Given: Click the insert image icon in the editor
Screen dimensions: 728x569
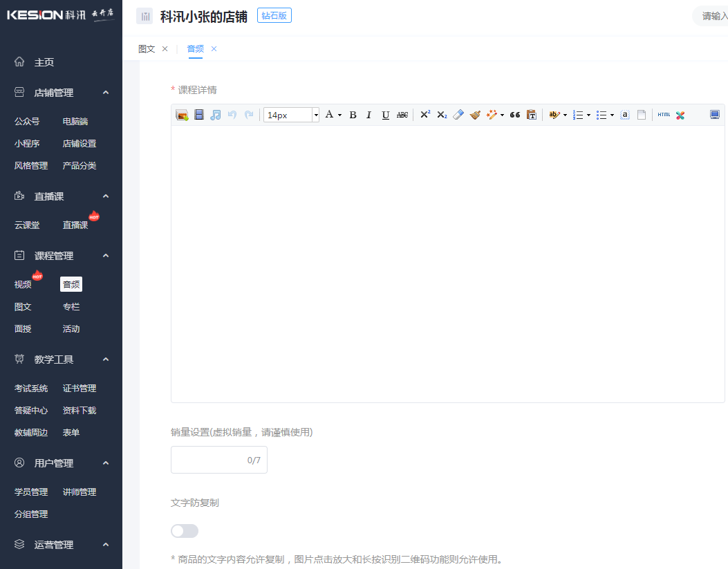Looking at the screenshot, I should pyautogui.click(x=182, y=115).
